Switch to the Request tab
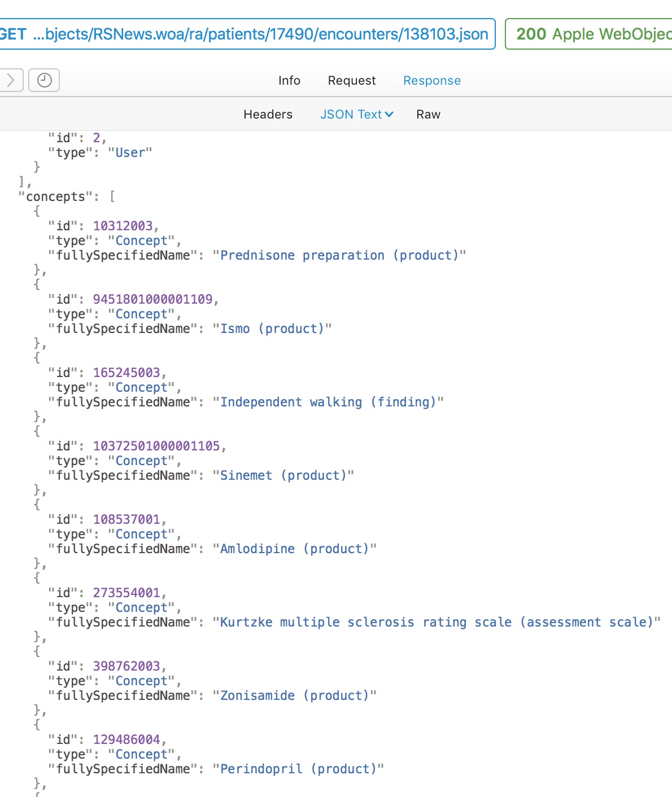This screenshot has height=797, width=672. coord(351,81)
